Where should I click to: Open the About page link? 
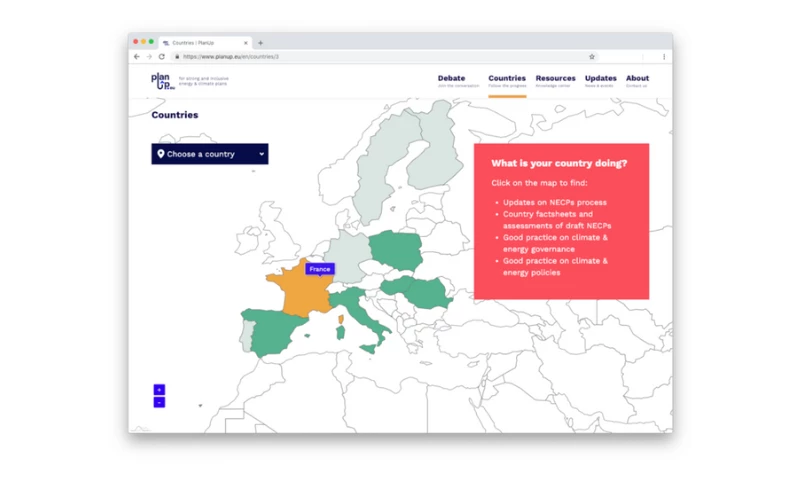637,80
